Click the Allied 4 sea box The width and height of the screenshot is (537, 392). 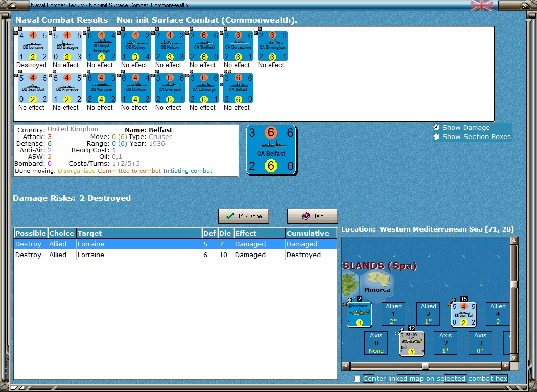[498, 314]
